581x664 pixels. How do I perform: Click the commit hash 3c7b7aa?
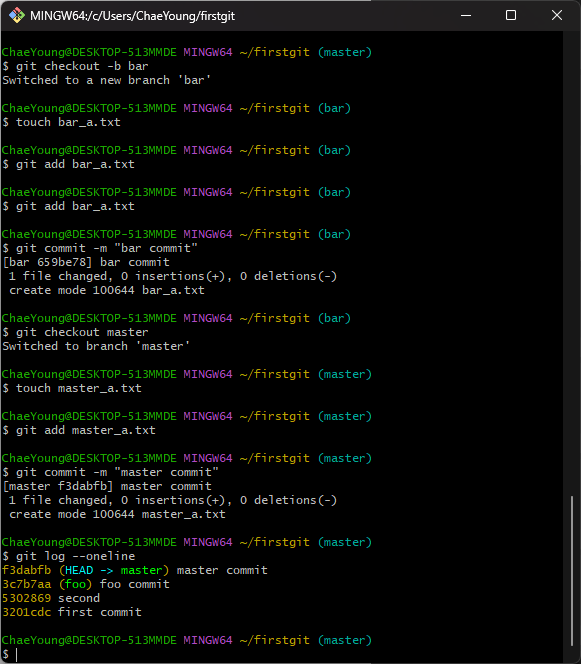coord(26,584)
